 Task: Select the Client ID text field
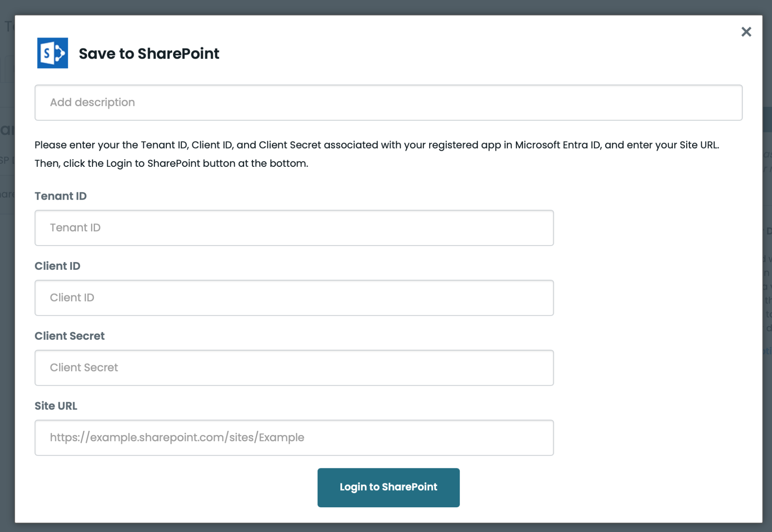[294, 298]
